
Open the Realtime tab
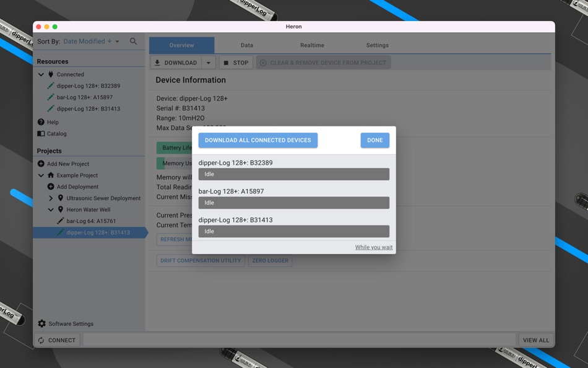pyautogui.click(x=312, y=45)
